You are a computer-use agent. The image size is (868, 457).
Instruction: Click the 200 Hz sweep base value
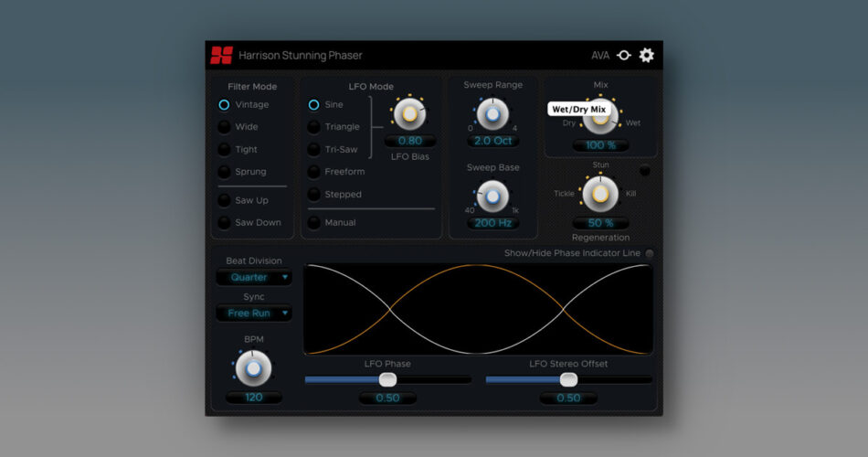[x=493, y=222]
